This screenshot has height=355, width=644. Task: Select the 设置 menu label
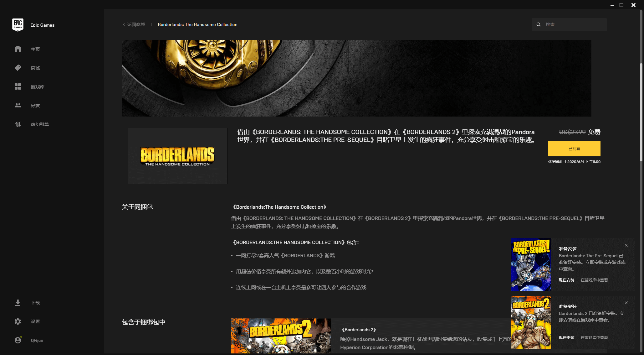point(35,321)
